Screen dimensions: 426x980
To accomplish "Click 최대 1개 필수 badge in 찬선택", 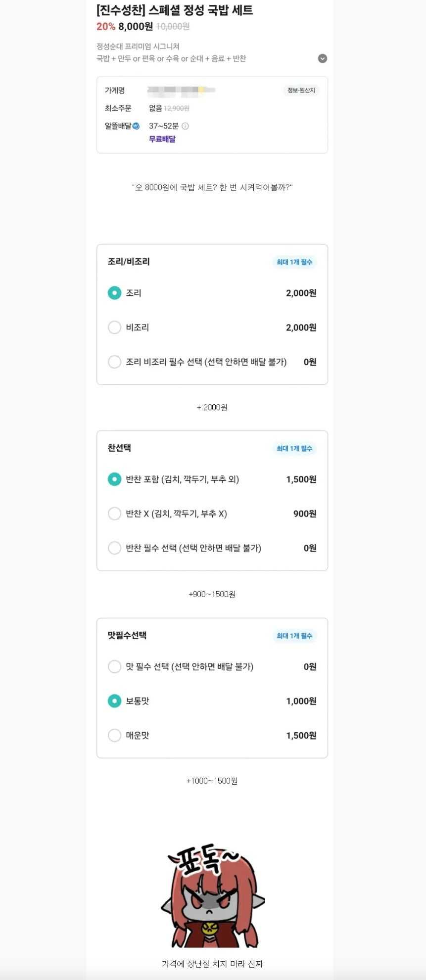I will click(294, 449).
